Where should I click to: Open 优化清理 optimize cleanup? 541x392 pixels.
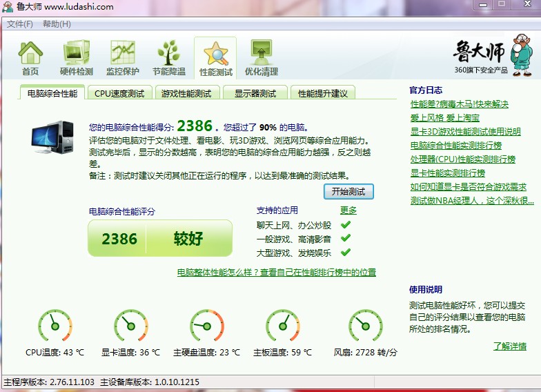262,58
